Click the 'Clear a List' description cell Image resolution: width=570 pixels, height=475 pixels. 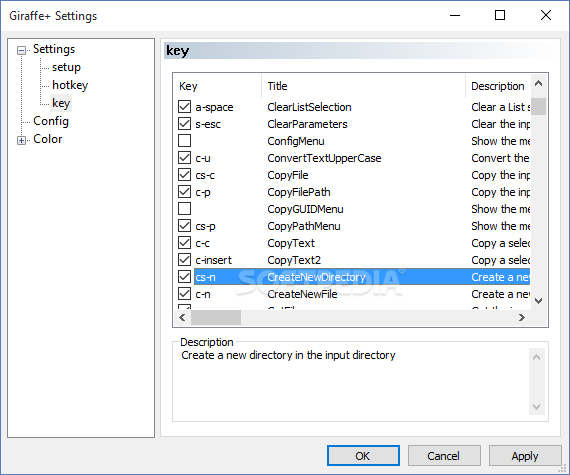pyautogui.click(x=501, y=107)
